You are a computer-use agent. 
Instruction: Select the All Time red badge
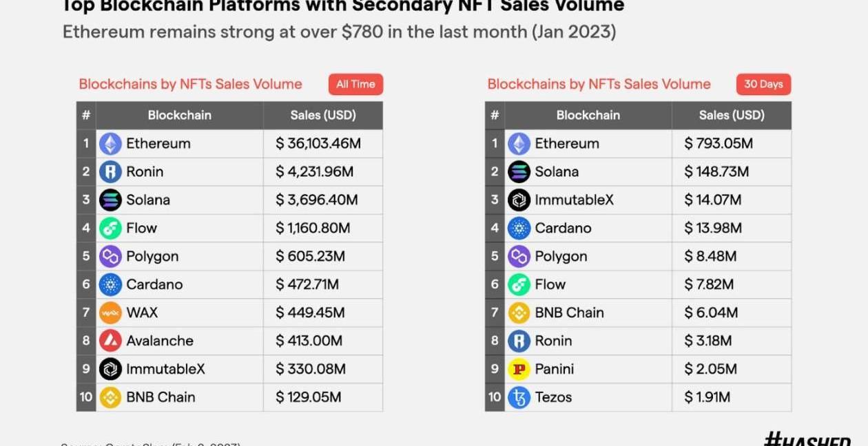(355, 85)
